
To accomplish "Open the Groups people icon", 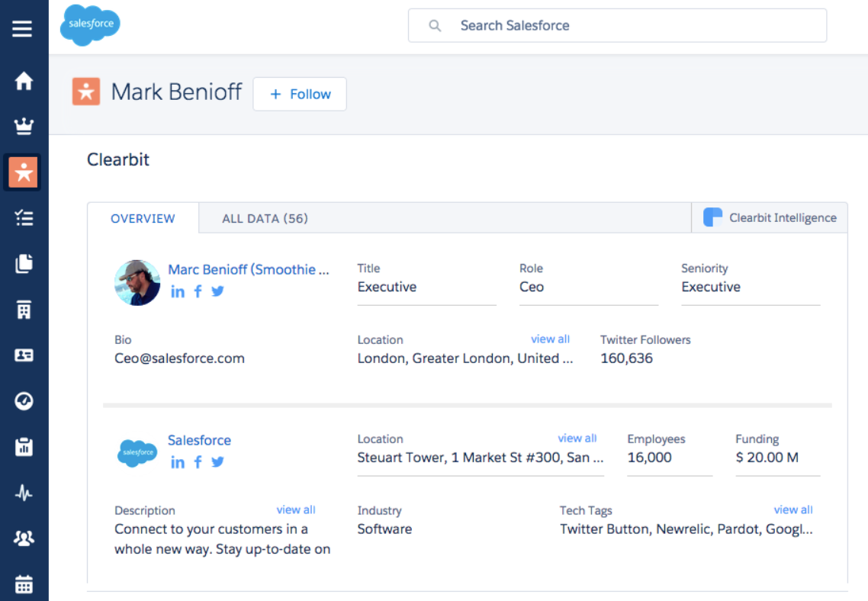I will point(23,538).
